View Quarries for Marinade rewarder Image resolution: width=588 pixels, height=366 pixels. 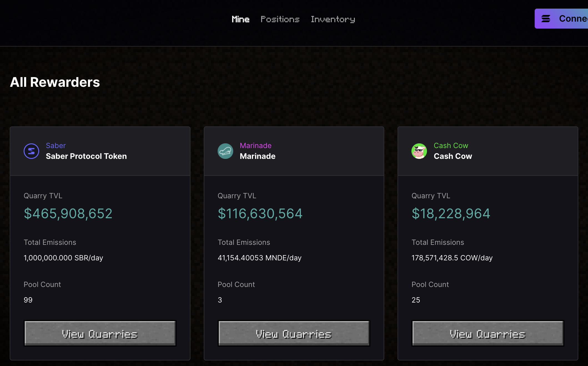click(x=294, y=333)
